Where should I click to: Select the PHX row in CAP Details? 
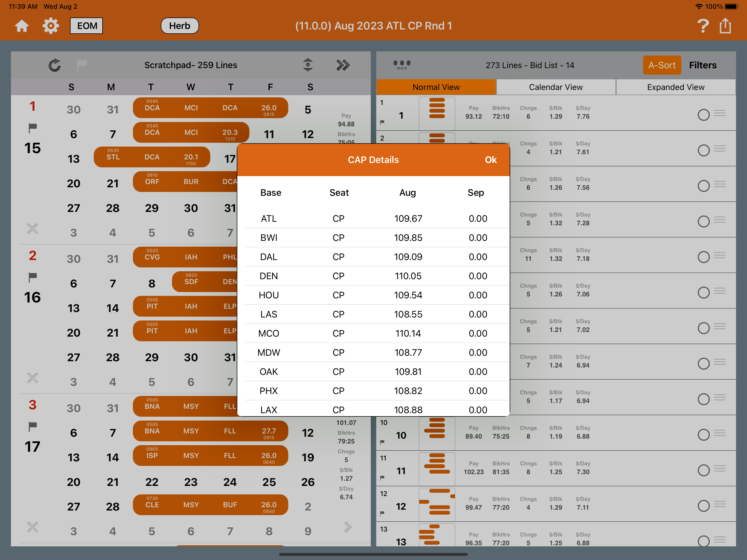373,391
